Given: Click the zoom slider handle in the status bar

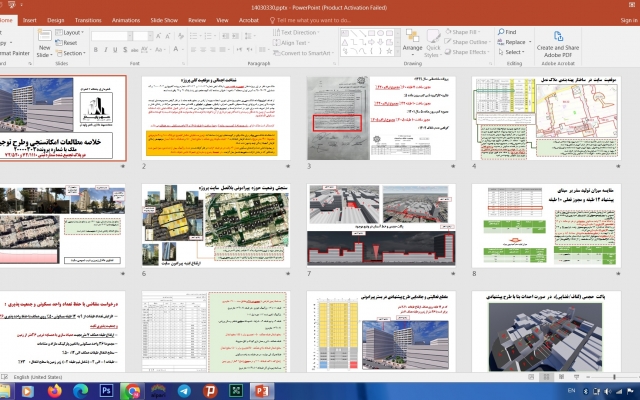Looking at the screenshot, I should tap(614, 377).
